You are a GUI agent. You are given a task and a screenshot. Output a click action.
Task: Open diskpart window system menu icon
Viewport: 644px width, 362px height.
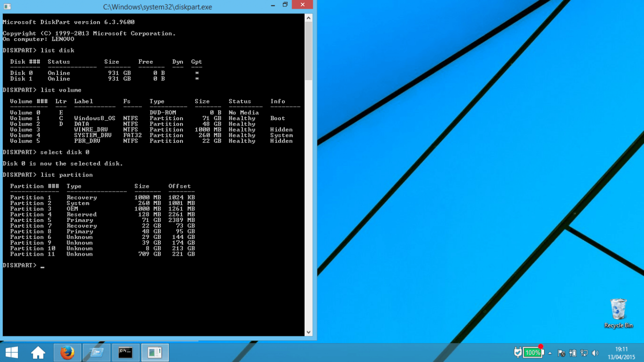pyautogui.click(x=7, y=7)
